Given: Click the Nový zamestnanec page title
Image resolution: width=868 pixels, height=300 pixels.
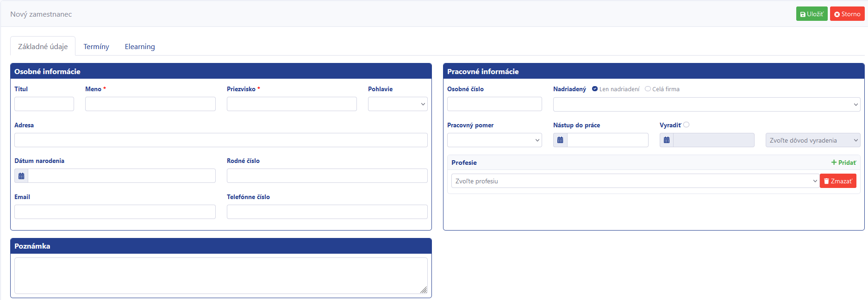Looking at the screenshot, I should tap(41, 14).
